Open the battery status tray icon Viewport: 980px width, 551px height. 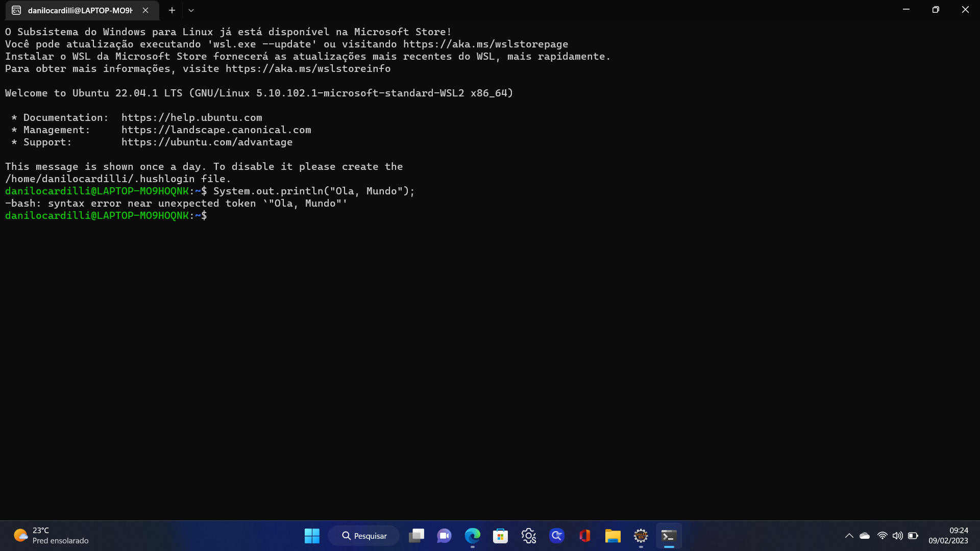point(913,536)
